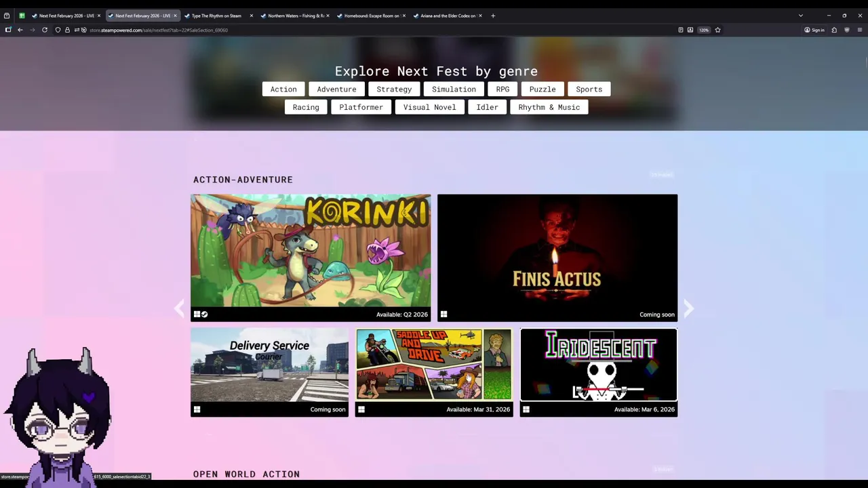Viewport: 868px width, 488px height.
Task: Click the Windows platform icon under Korinki
Action: 197,314
